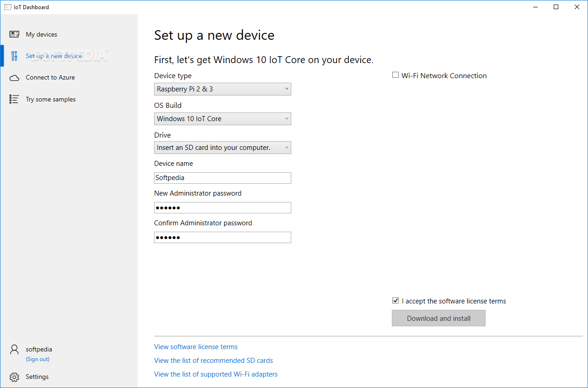Click the softpedia user account icon
Screen dimensions: 588x388
(x=14, y=350)
